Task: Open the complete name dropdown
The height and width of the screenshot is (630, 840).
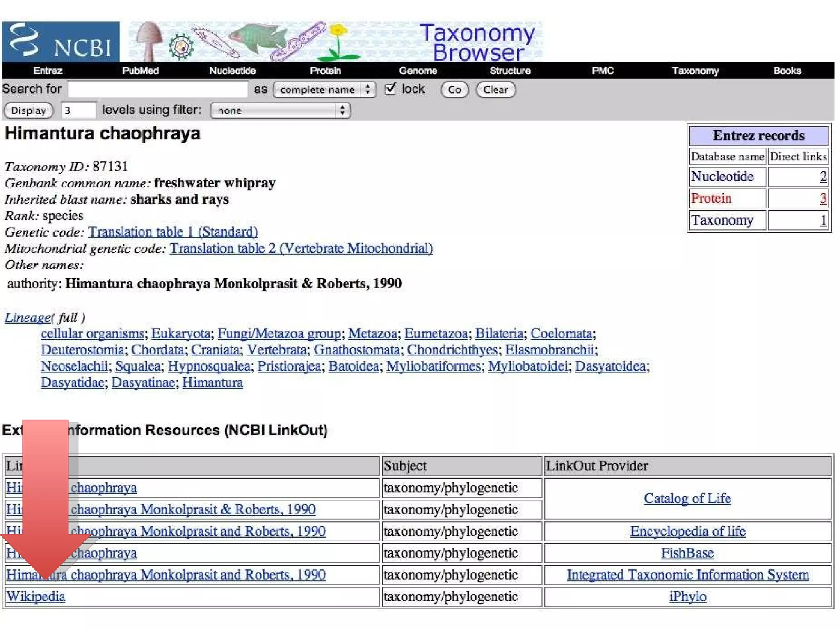Action: pyautogui.click(x=324, y=89)
